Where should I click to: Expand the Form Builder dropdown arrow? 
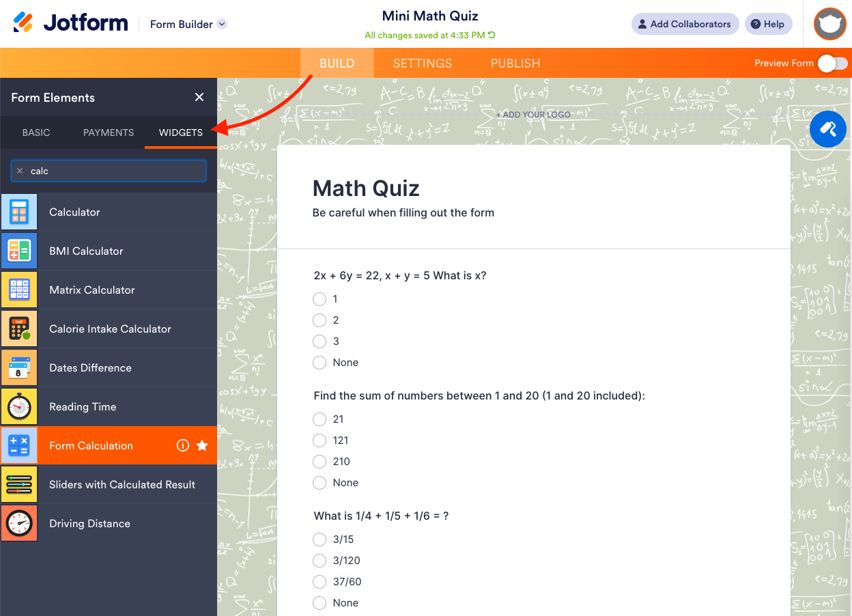pyautogui.click(x=222, y=24)
